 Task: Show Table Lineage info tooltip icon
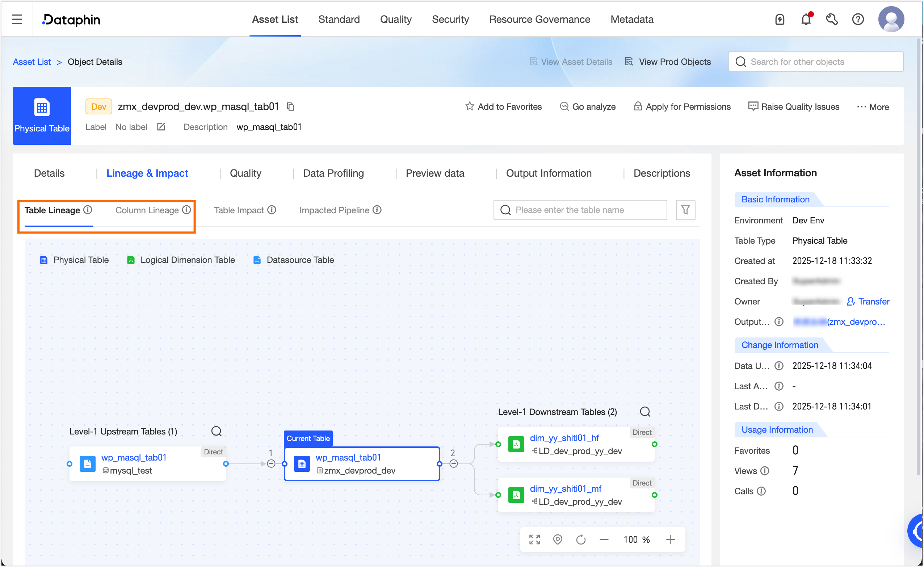coord(88,210)
